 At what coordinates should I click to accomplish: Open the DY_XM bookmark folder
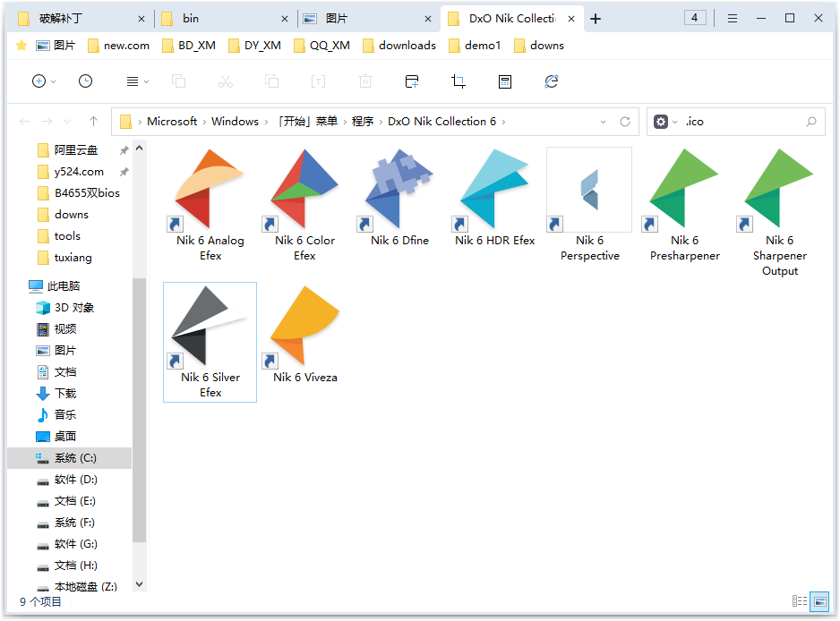coord(254,46)
